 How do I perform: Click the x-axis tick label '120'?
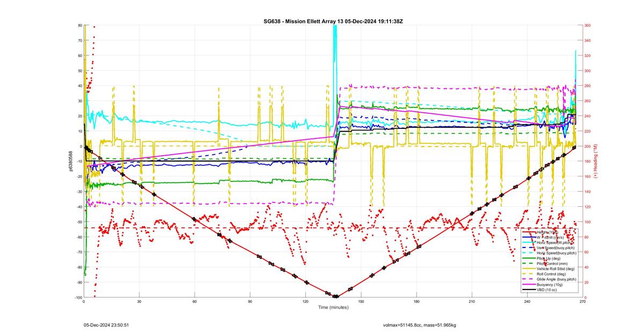click(x=305, y=302)
